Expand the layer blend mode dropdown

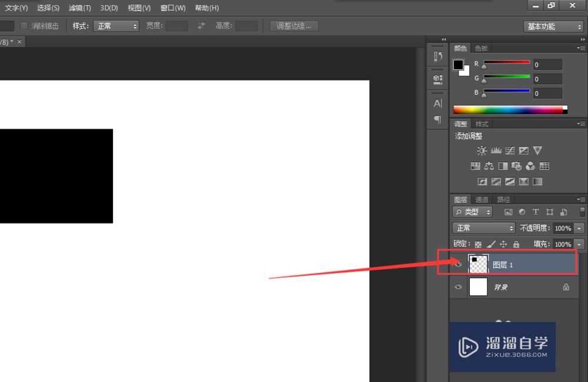tap(484, 228)
